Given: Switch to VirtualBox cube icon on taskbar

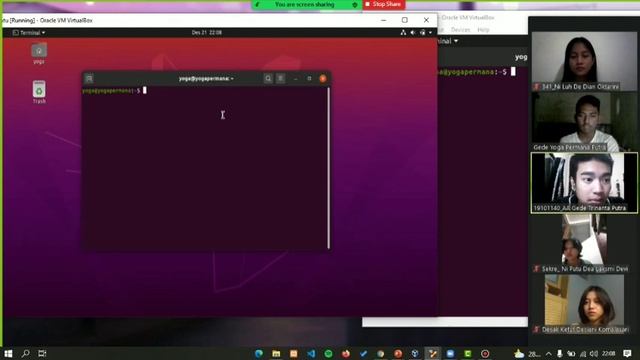Looking at the screenshot, I should coord(415,353).
